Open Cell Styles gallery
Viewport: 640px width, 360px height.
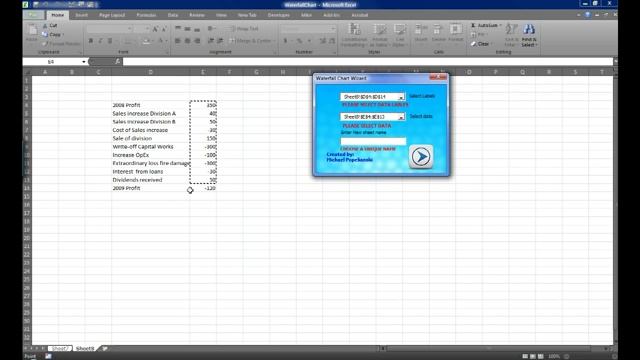point(400,35)
